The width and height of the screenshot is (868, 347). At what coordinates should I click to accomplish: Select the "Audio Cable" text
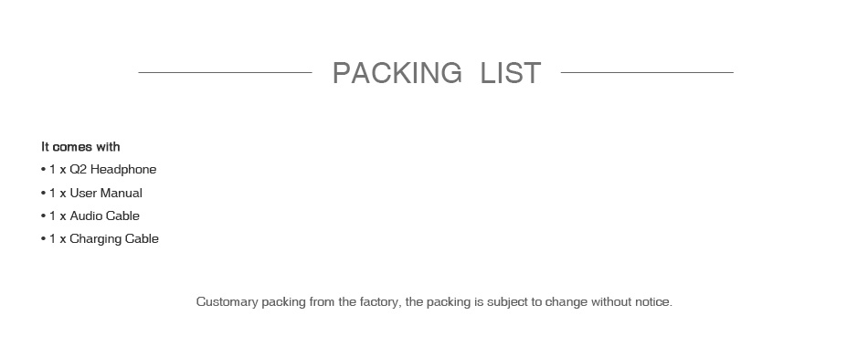tap(105, 216)
